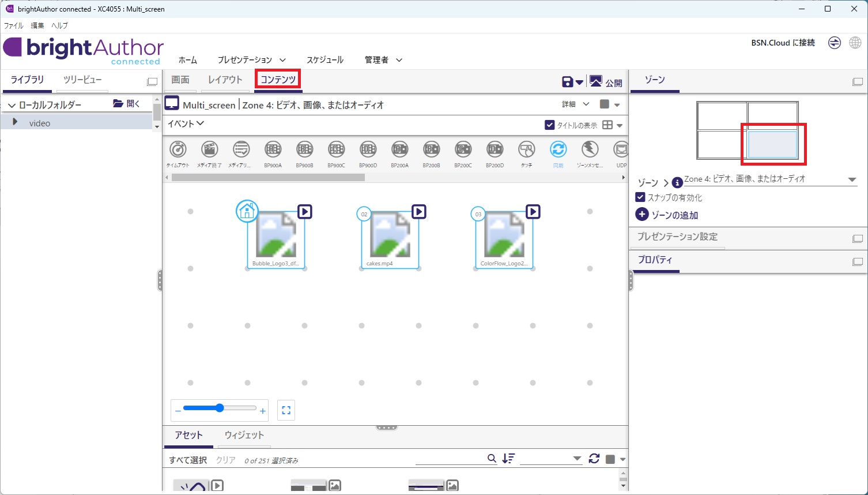Open the save options dropdown arrow

(x=580, y=82)
